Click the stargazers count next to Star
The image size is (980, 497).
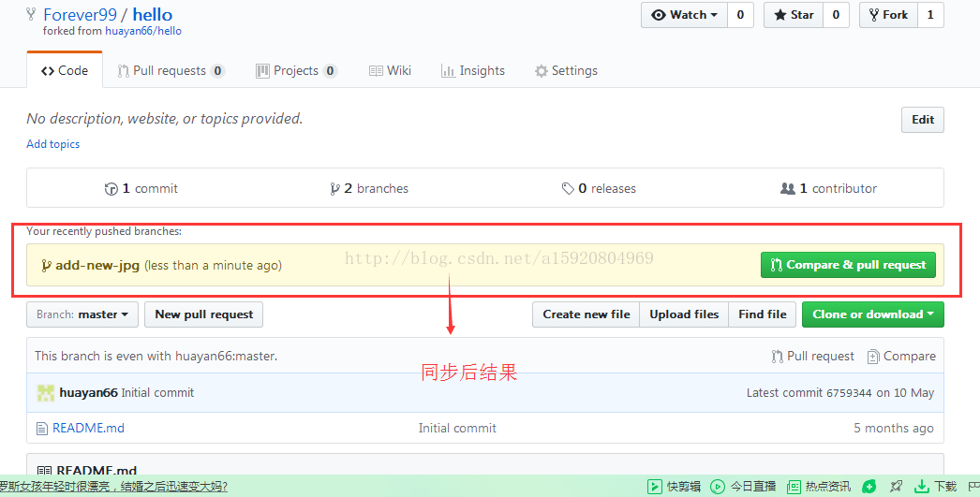pos(837,15)
